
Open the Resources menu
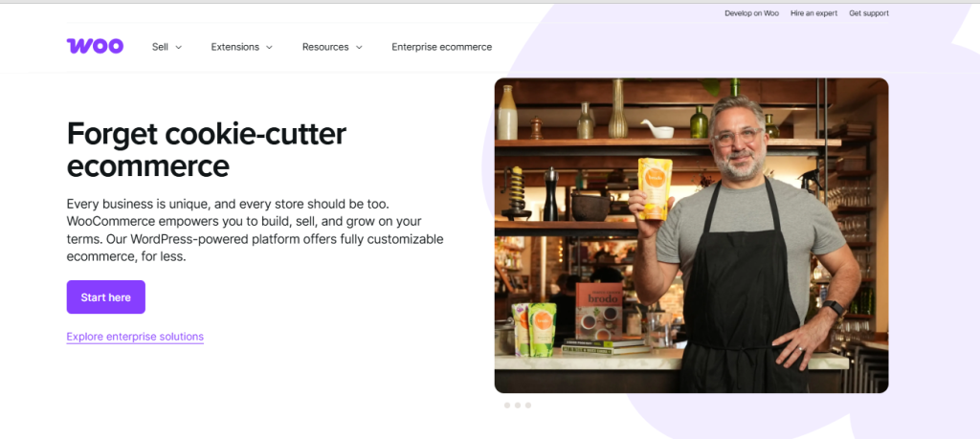(x=325, y=47)
